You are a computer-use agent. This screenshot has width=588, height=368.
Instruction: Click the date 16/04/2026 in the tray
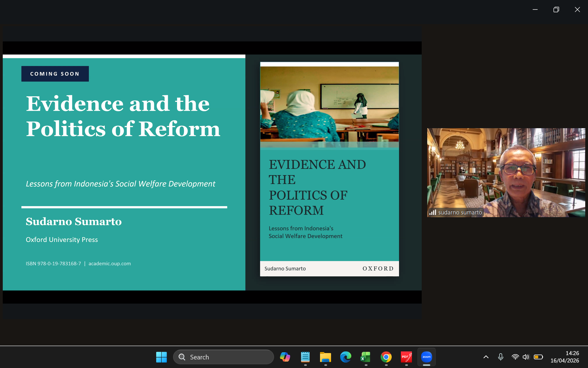565,361
